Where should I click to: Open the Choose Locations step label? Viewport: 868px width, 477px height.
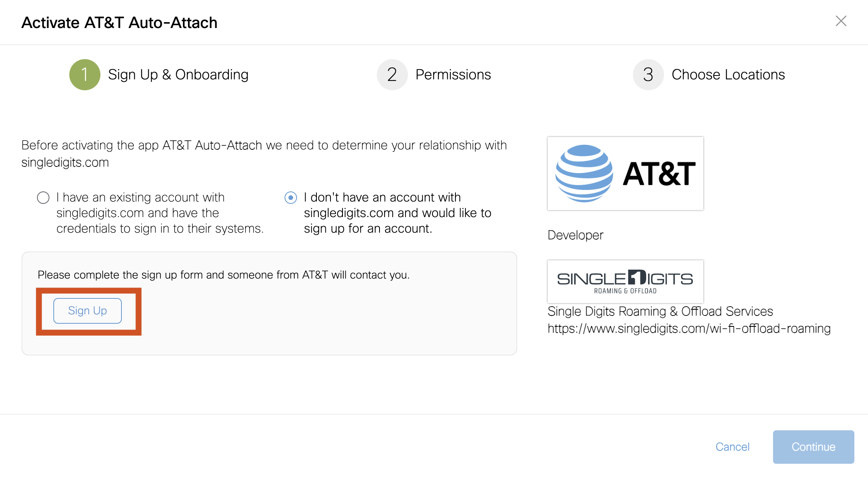point(728,75)
